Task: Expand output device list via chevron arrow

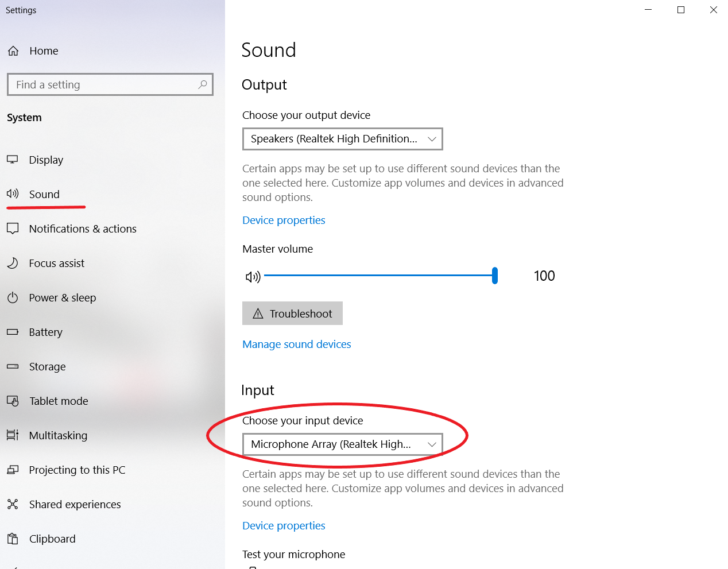Action: [x=432, y=139]
